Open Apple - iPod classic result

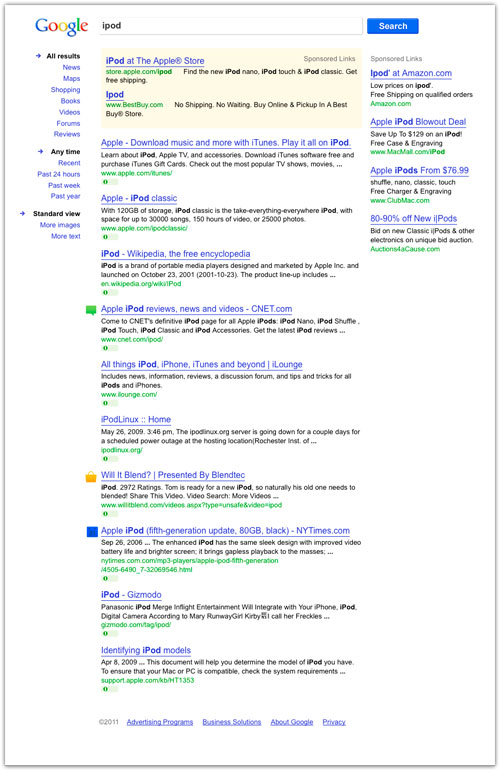click(x=139, y=198)
